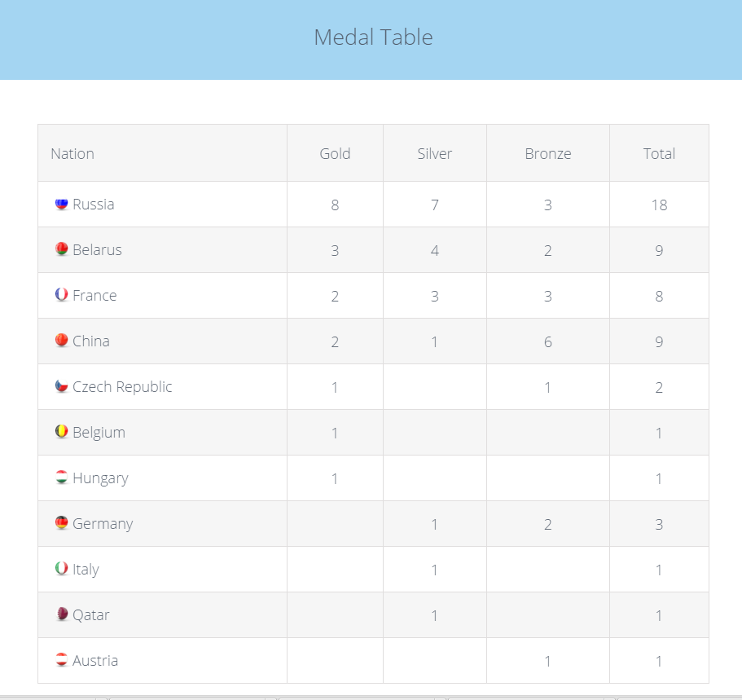The image size is (742, 700).
Task: Select the Total column header
Action: click(659, 153)
